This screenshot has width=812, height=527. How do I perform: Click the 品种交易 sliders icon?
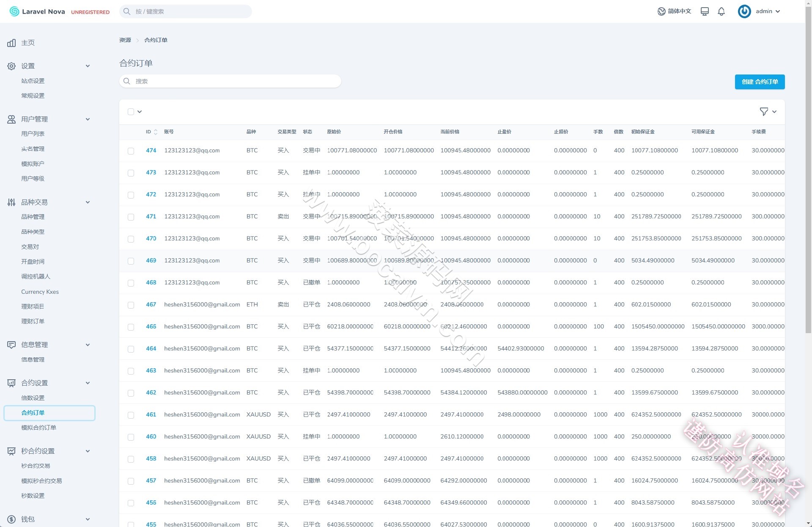(x=11, y=202)
